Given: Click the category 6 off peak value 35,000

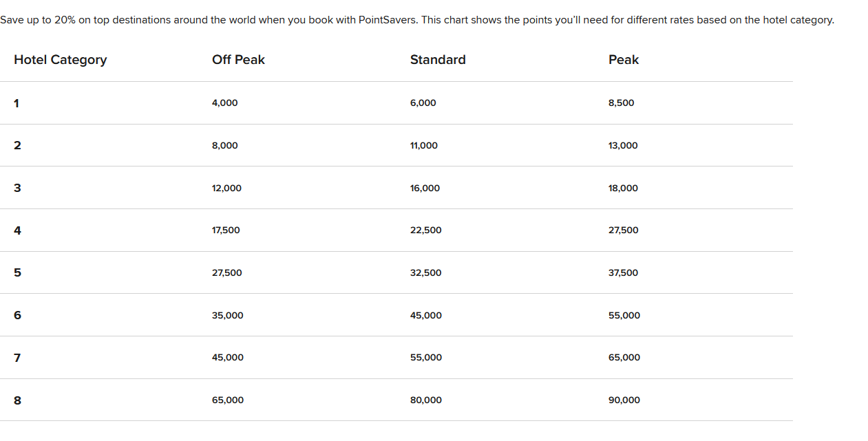Looking at the screenshot, I should (x=228, y=316).
